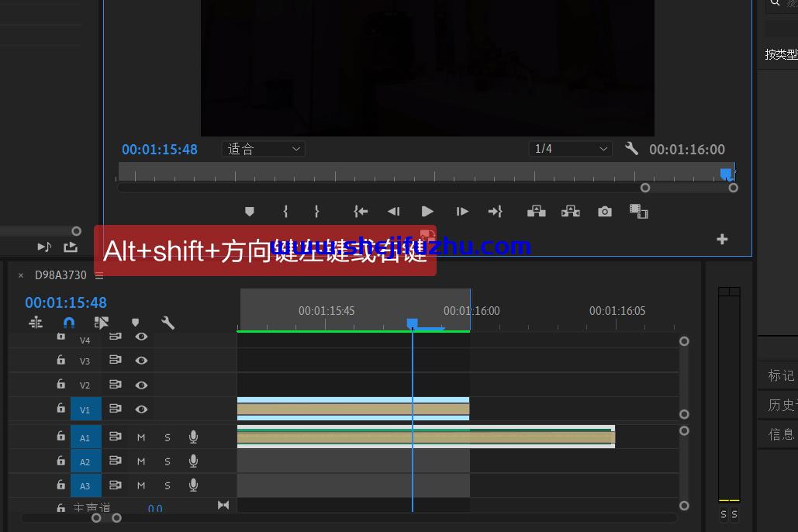This screenshot has width=798, height=532.
Task: Toggle Linked Selection in the timeline header
Action: click(x=102, y=323)
